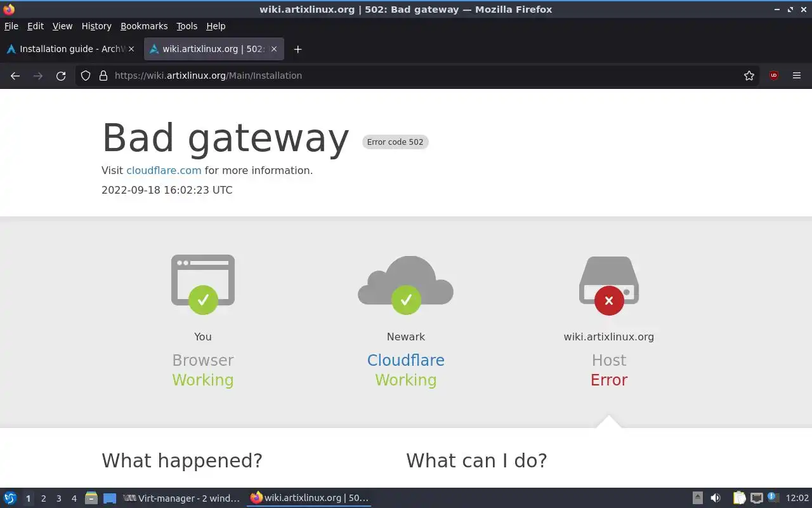The image size is (812, 508).
Task: Click Firefox logo in title bar
Action: [9, 10]
